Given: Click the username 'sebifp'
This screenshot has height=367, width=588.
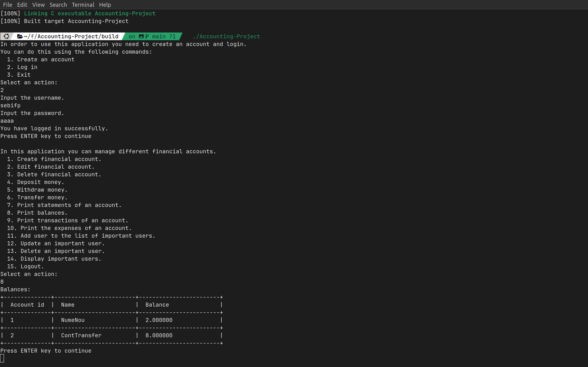Looking at the screenshot, I should pos(10,105).
